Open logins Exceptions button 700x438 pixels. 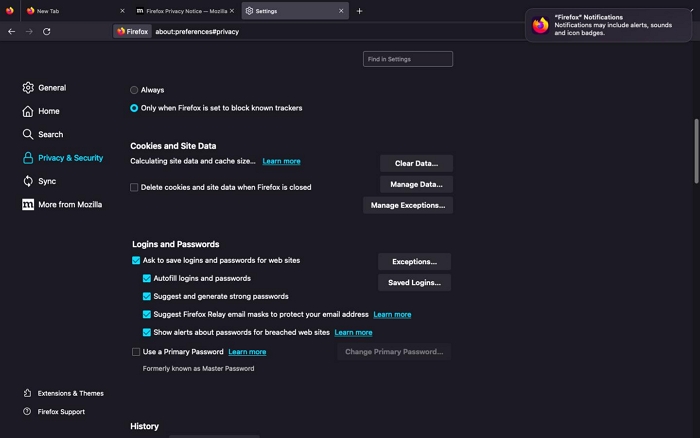click(414, 262)
